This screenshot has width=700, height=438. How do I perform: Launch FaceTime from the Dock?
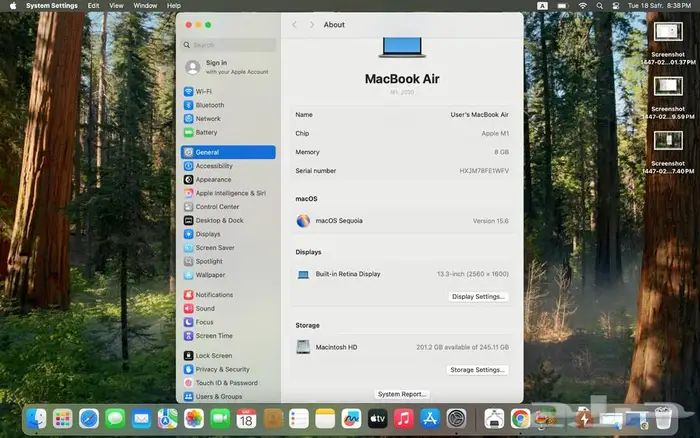coord(220,419)
